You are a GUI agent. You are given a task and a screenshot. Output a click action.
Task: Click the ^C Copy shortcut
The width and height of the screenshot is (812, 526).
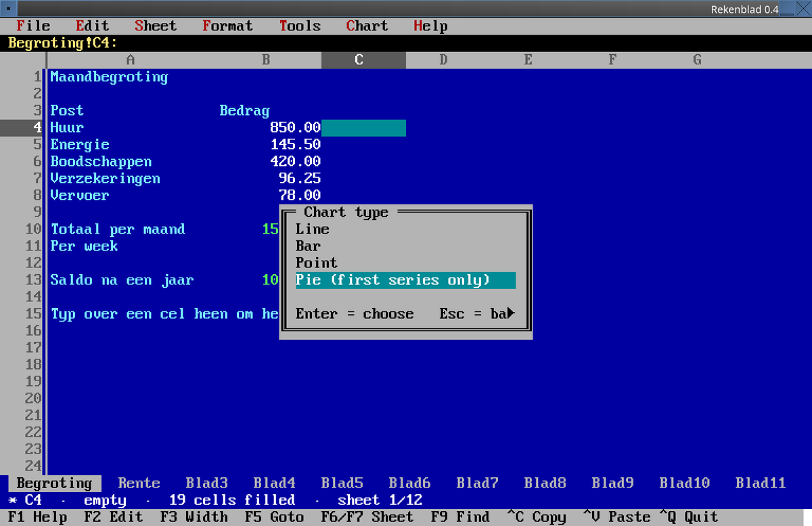[536, 517]
